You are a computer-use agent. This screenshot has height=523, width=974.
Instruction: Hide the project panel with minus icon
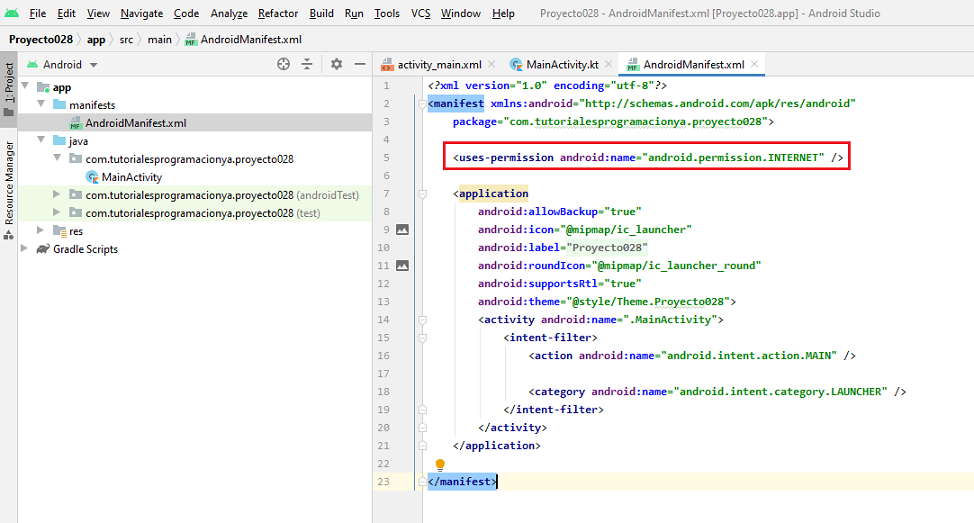(360, 64)
